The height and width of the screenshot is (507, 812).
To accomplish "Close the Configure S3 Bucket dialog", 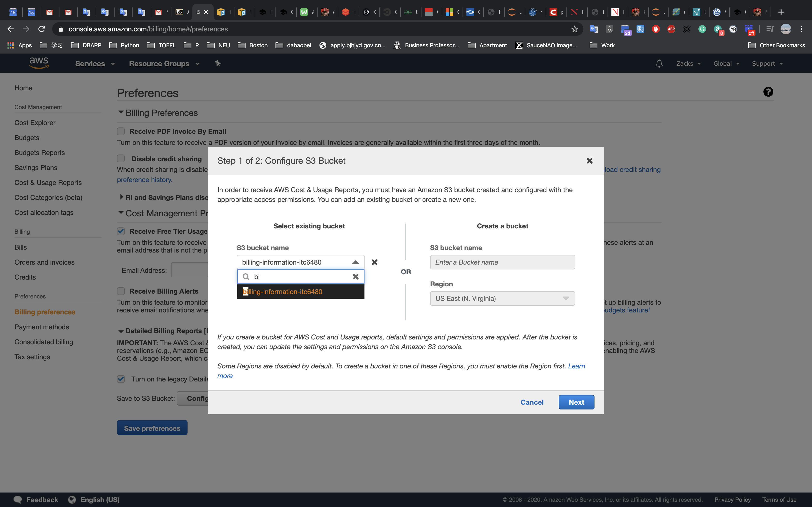I will click(589, 161).
